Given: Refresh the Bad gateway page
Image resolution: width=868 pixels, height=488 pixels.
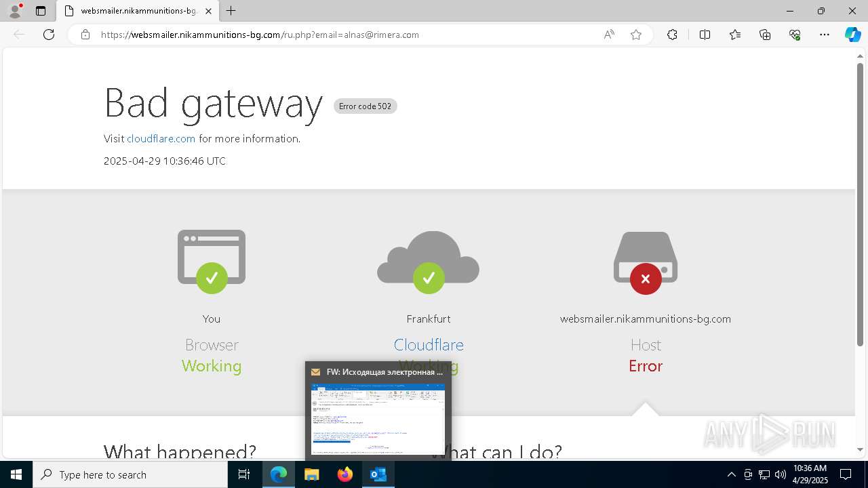Looking at the screenshot, I should coord(49,35).
